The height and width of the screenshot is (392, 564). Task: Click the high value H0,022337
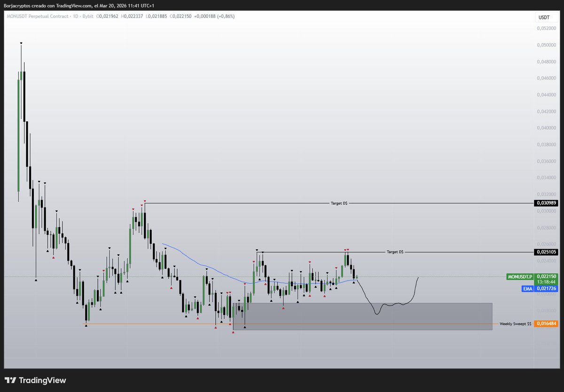coord(133,16)
